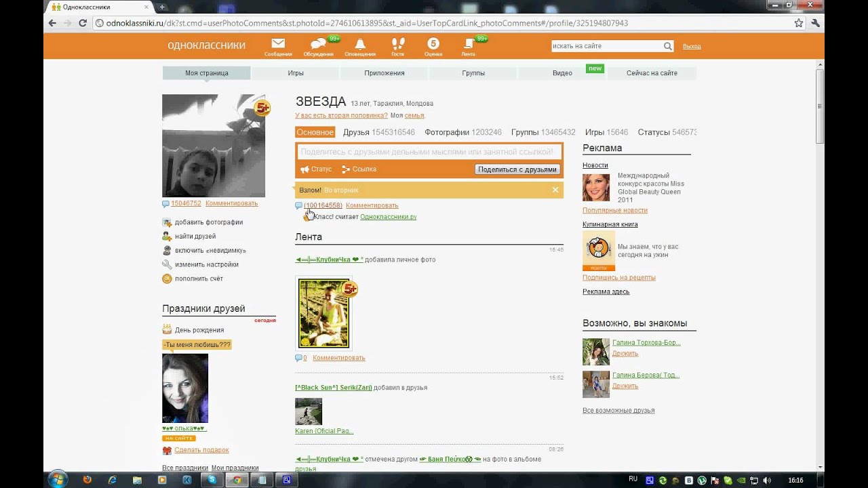Open Все праздники link

tap(185, 468)
